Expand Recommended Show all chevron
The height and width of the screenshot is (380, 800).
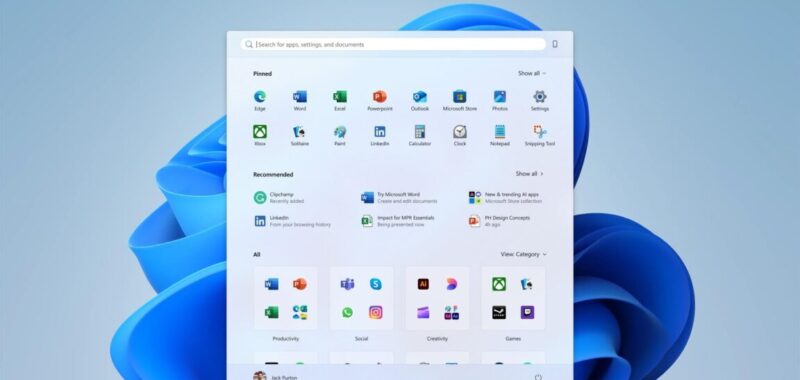tap(530, 174)
